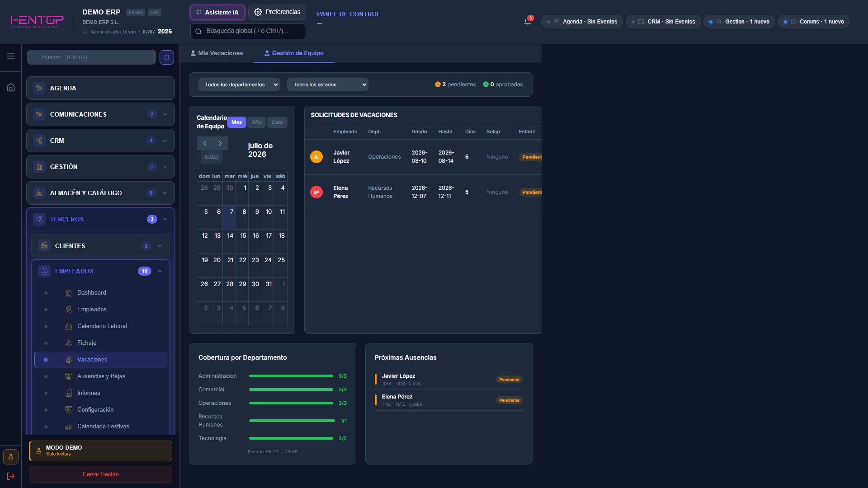
Task: Click the Empleados menu icon
Action: point(69,310)
